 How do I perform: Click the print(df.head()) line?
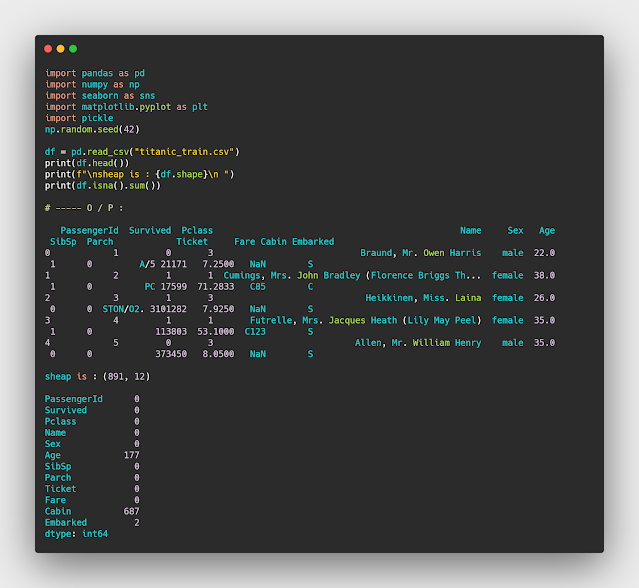[87, 163]
